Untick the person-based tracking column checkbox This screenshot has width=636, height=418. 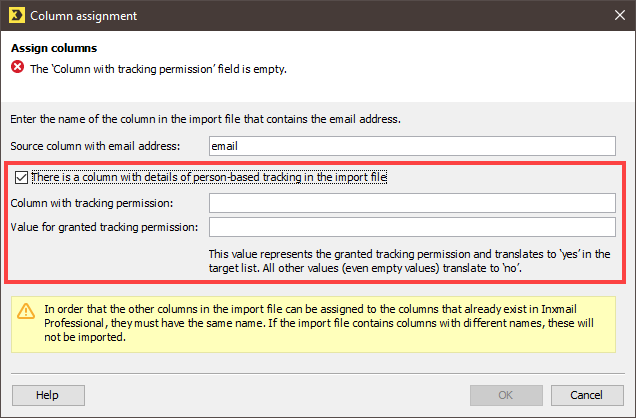pos(21,177)
